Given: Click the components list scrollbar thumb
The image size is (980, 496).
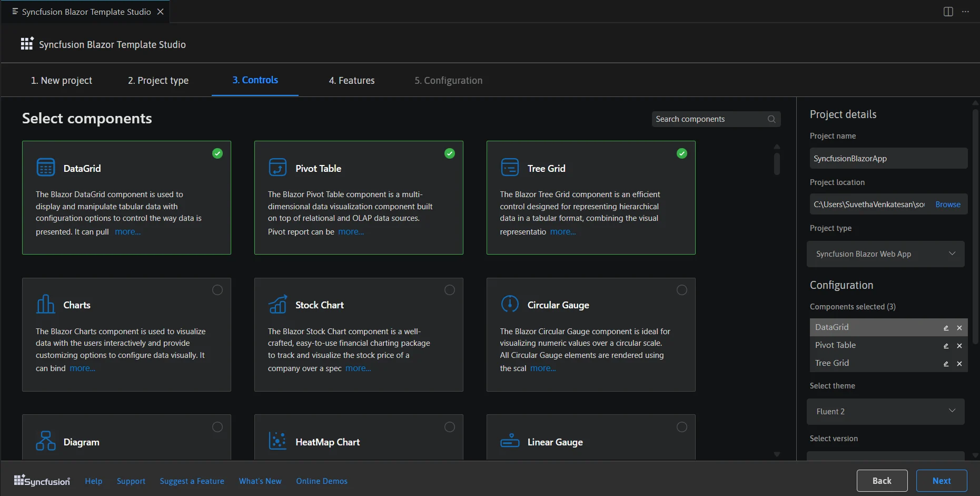Looking at the screenshot, I should (777, 163).
